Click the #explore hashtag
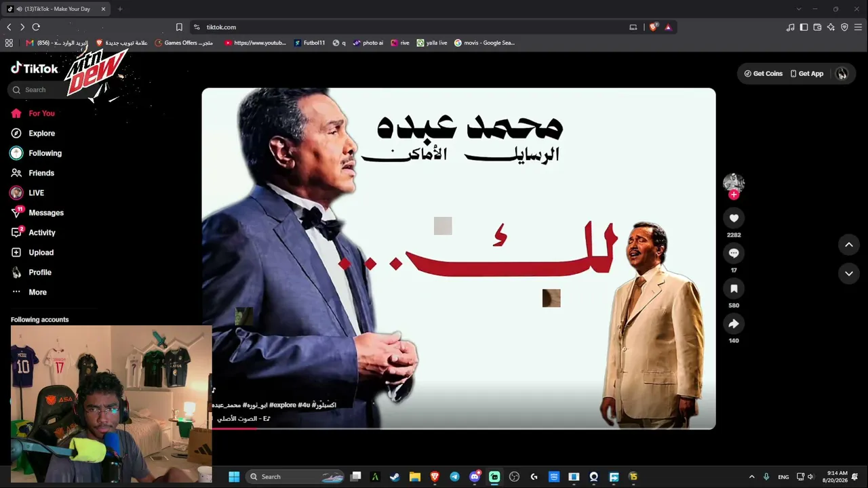This screenshot has width=868, height=488. coord(283,405)
